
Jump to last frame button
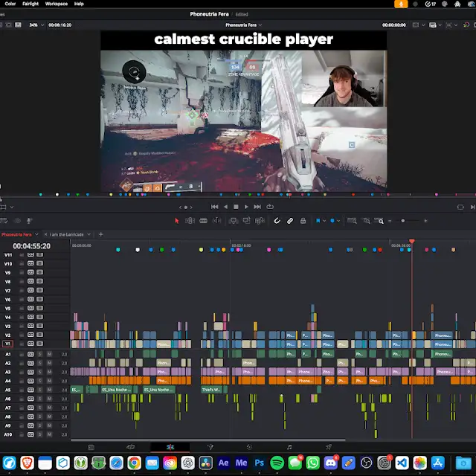point(257,207)
